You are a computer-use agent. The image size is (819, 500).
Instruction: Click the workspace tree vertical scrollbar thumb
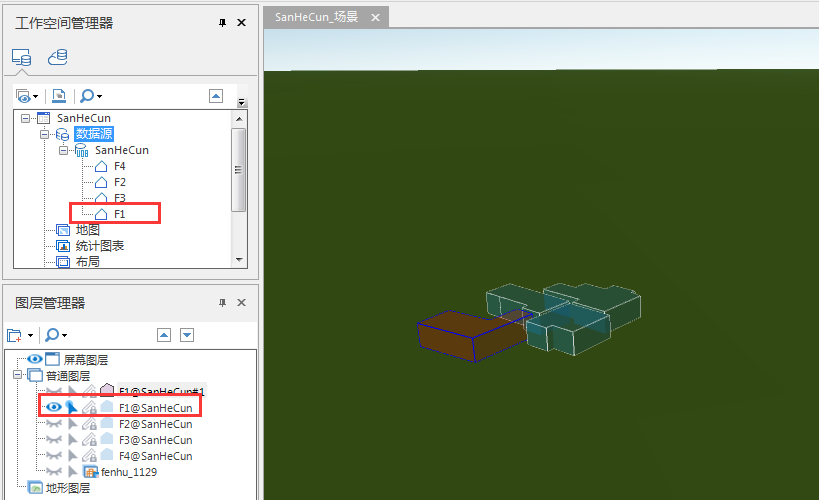coord(239,170)
